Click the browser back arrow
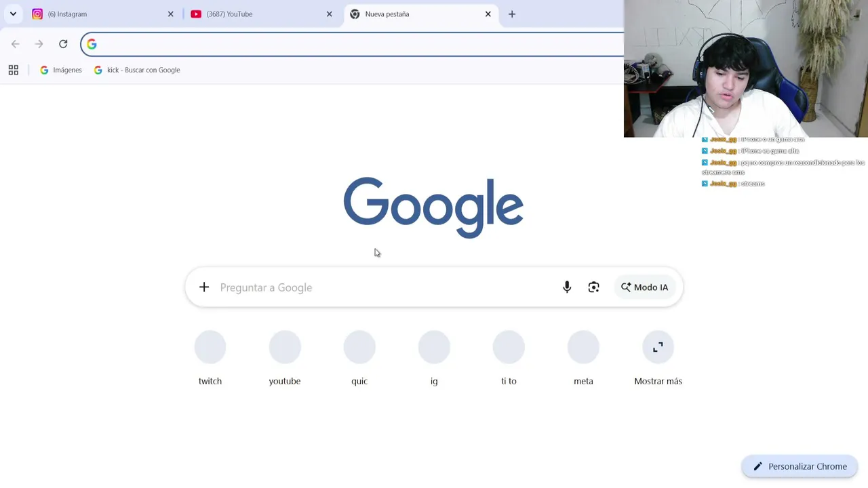 click(16, 44)
